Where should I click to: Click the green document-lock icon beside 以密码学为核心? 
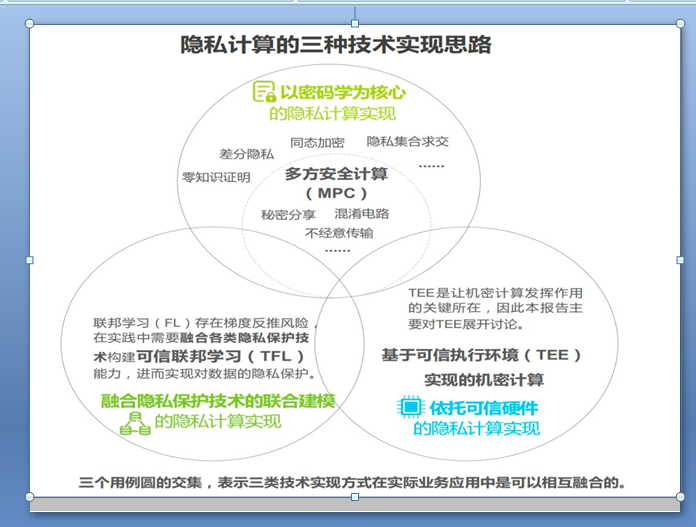[x=264, y=92]
